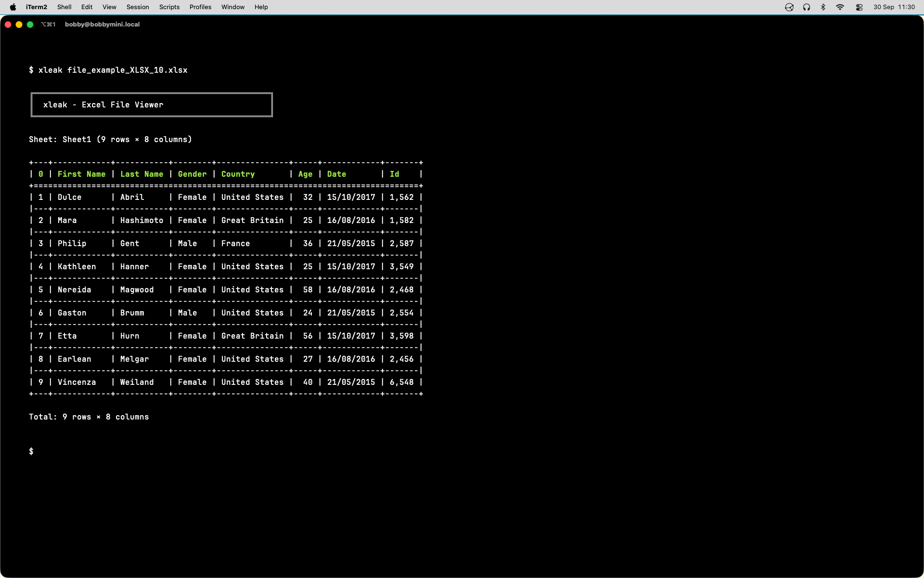Click the red close window button
This screenshot has height=578, width=924.
point(8,25)
